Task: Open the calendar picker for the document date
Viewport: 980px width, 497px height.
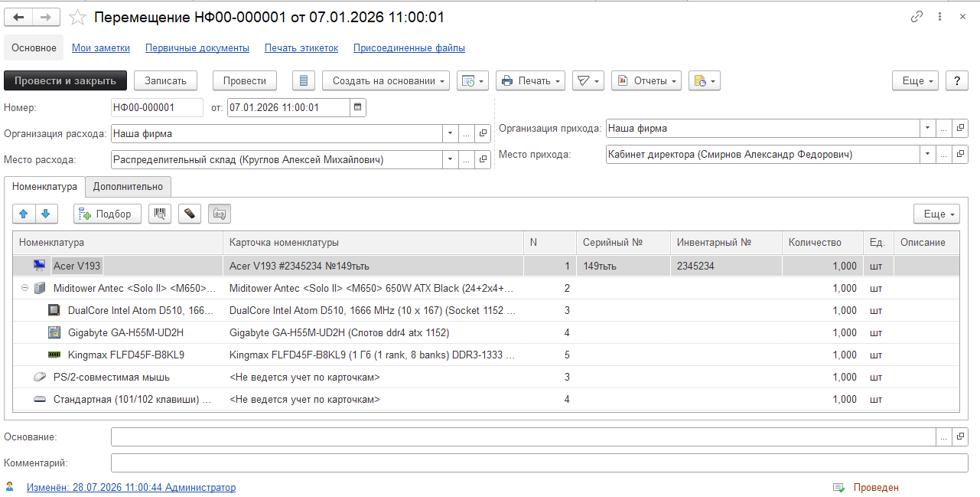Action: pos(358,108)
